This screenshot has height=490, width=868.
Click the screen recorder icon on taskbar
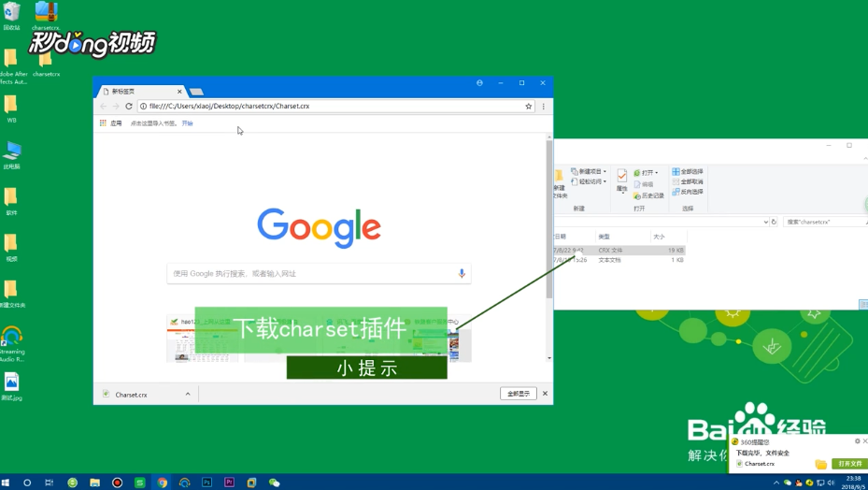coord(118,483)
